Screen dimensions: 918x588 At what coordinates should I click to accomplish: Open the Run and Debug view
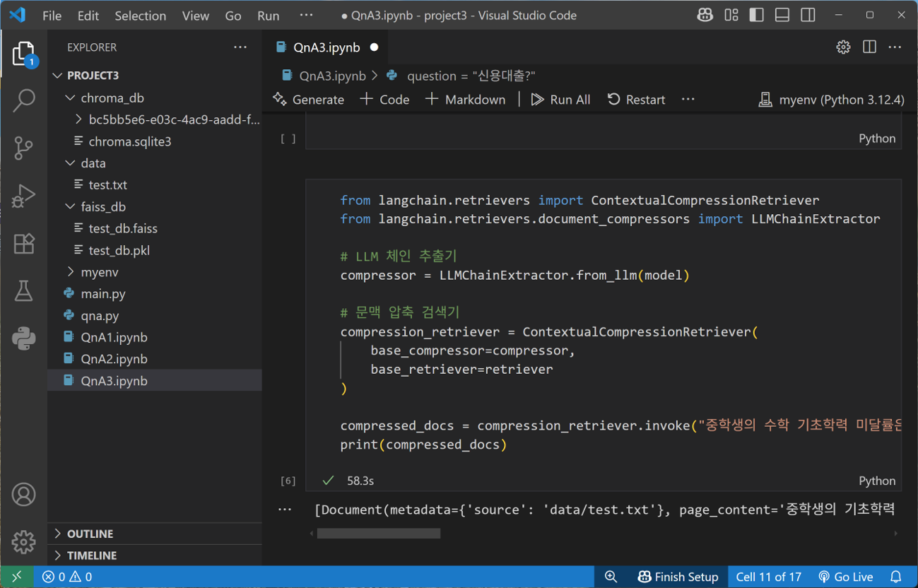coord(23,196)
